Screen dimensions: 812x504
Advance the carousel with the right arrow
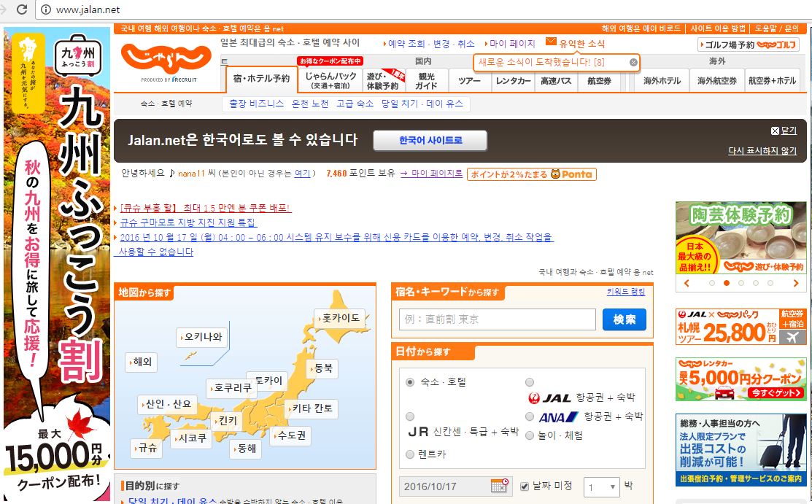pyautogui.click(x=796, y=283)
